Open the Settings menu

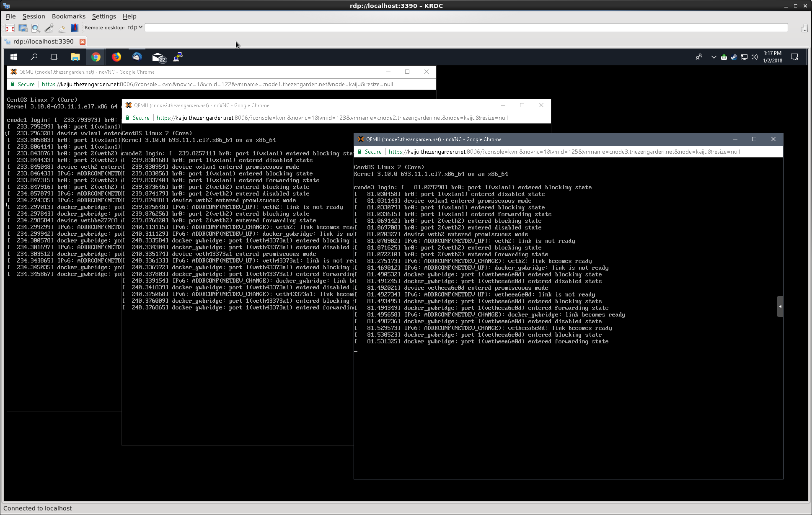[x=104, y=16]
